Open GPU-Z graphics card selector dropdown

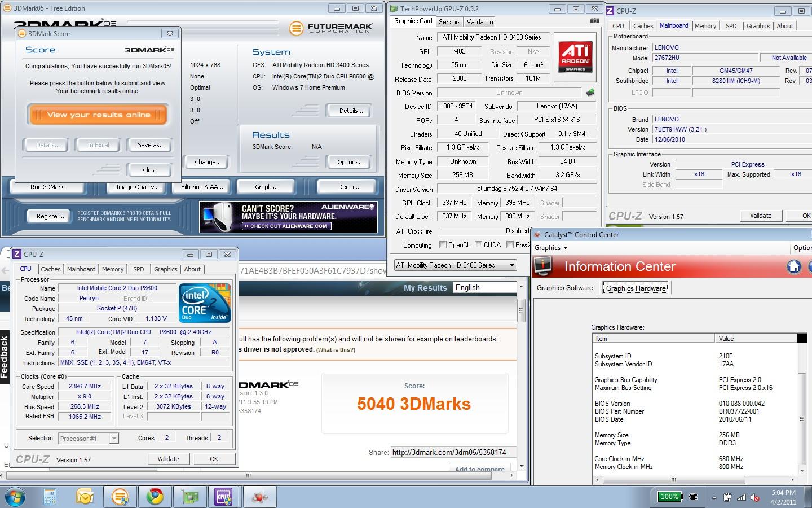[x=455, y=265]
